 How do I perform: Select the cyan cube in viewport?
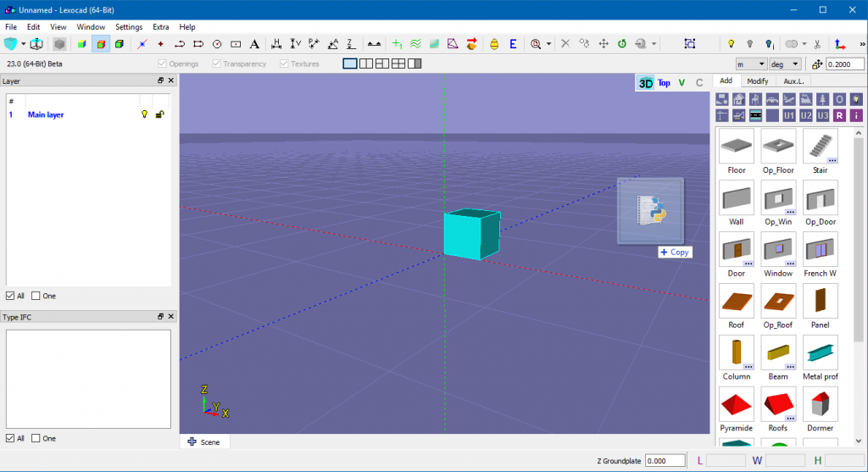(471, 234)
